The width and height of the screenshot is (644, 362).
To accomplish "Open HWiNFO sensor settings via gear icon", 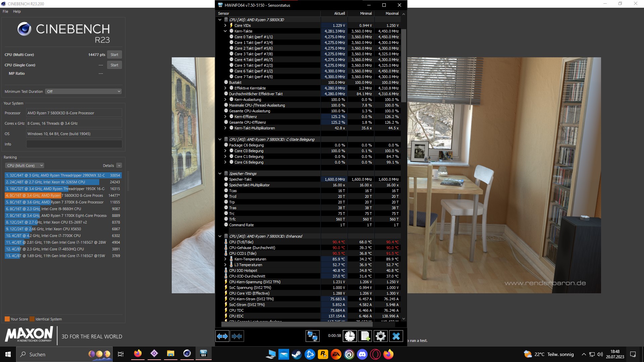I will [381, 336].
